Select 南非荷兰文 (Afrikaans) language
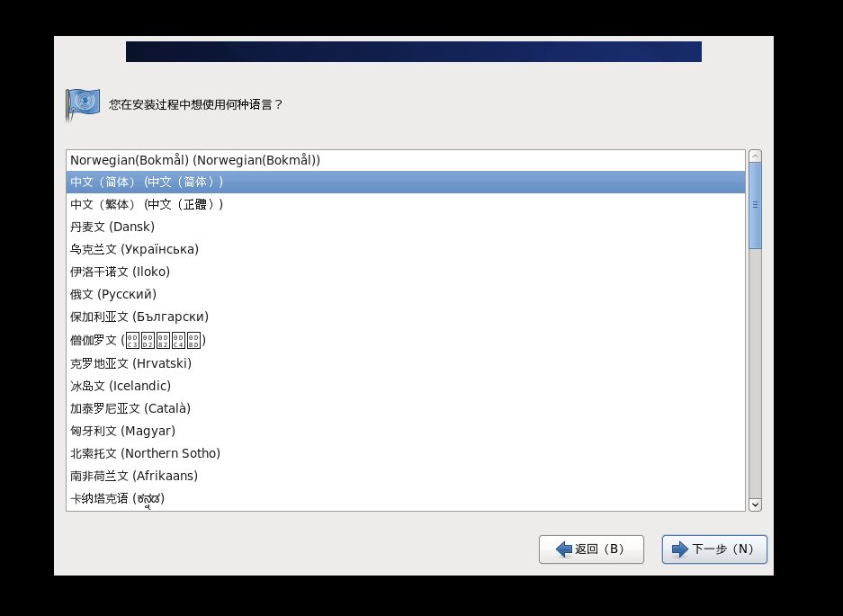Screen dimensions: 843x616 tap(406, 477)
